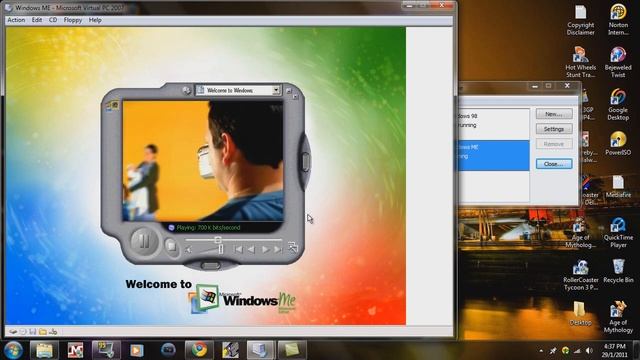Screen dimensions: 640x360
Task: Open Bejeweled Twist desktop shortcut
Action: pyautogui.click(x=618, y=62)
